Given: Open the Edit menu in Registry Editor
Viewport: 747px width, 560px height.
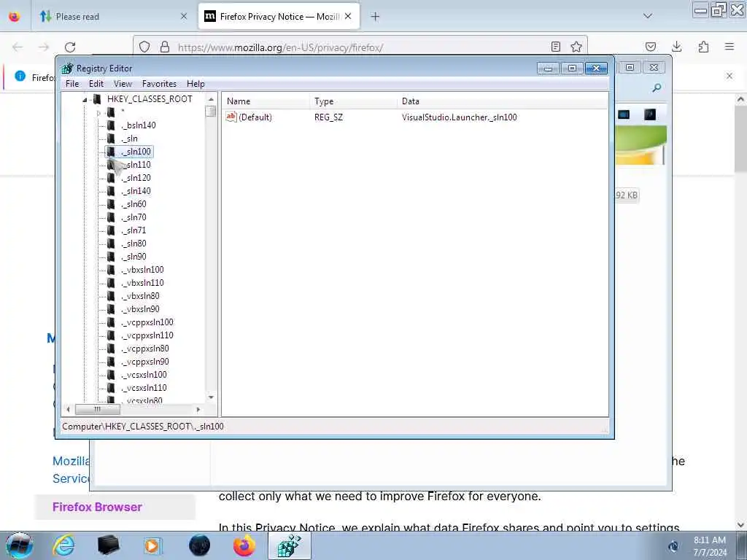Looking at the screenshot, I should (96, 84).
